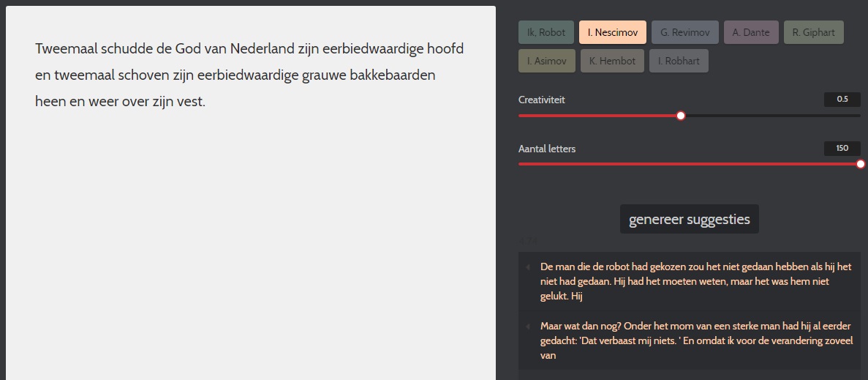868x380 pixels.
Task: Choose the A. Dante writing style
Action: pyautogui.click(x=751, y=33)
